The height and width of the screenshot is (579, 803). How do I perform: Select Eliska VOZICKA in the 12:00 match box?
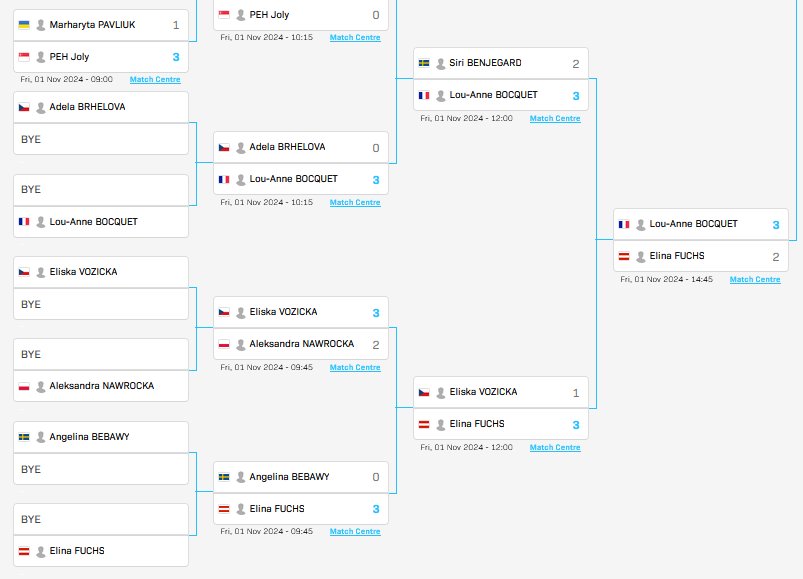pyautogui.click(x=501, y=392)
